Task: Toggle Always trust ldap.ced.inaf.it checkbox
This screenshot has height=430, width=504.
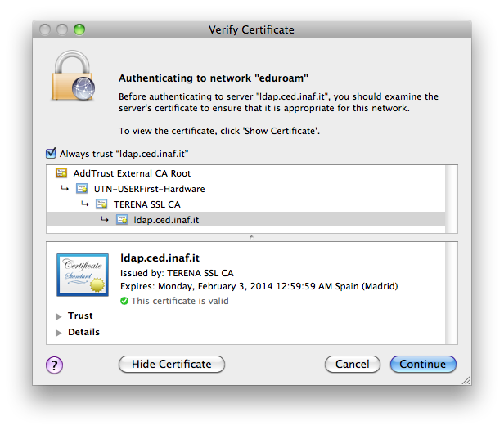Action: coord(51,154)
